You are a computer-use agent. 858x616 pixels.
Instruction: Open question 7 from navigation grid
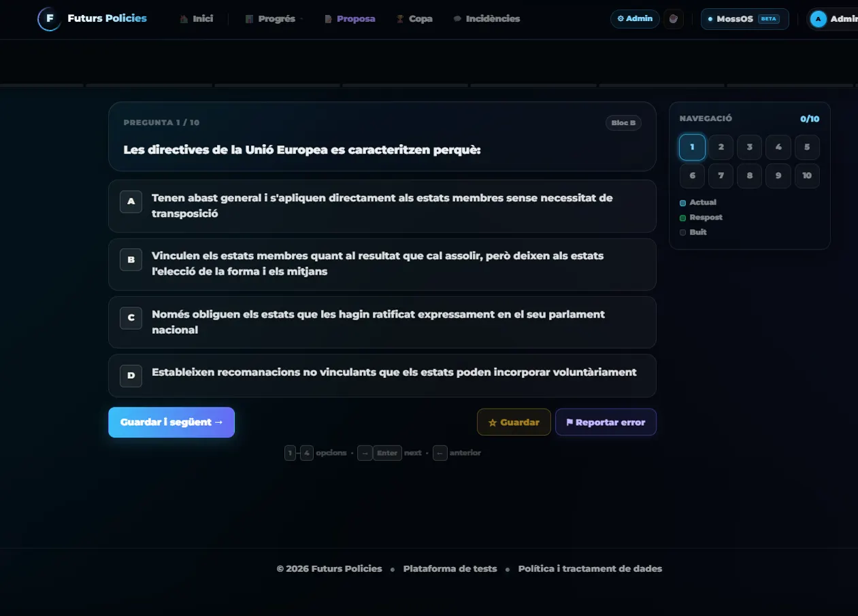click(x=721, y=175)
